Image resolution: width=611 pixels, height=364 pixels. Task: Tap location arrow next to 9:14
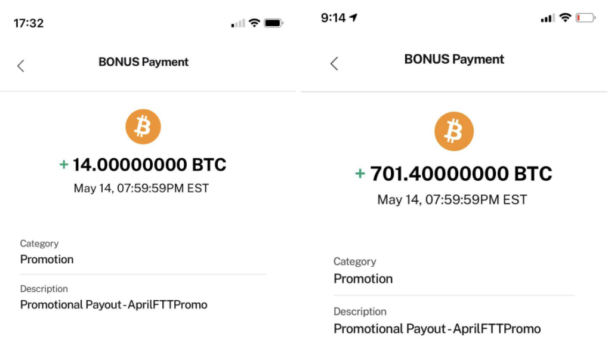tap(353, 17)
